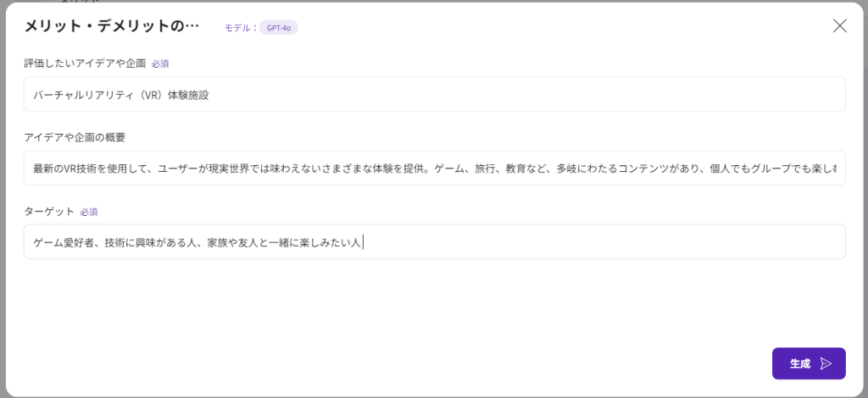Focus the ターゲット input field
This screenshot has width=868, height=398.
pyautogui.click(x=593, y=242)
